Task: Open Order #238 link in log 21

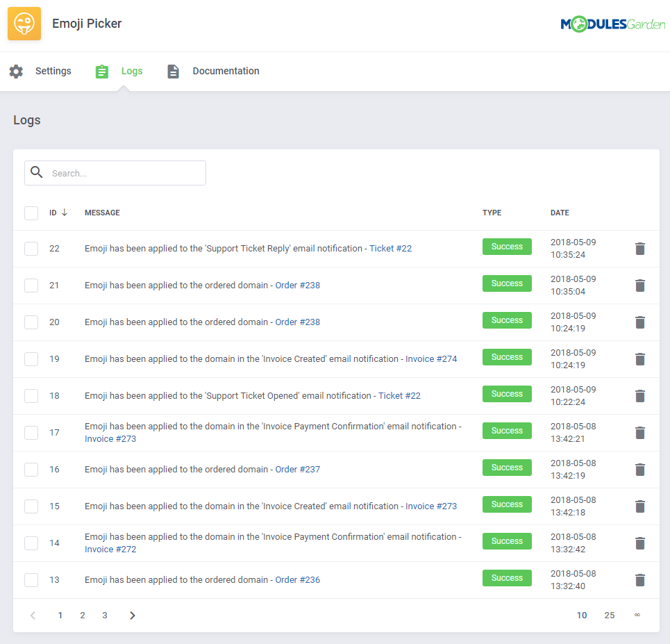Action: [297, 286]
